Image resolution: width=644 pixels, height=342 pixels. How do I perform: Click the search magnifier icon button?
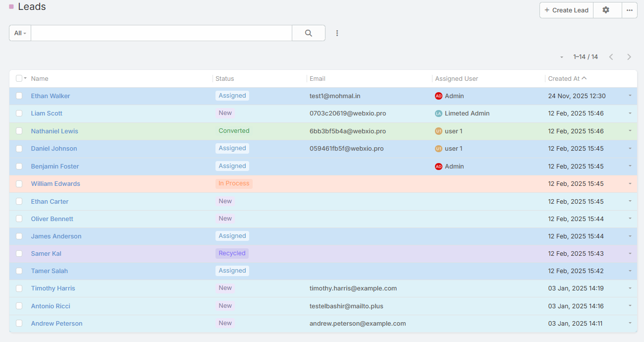(308, 33)
